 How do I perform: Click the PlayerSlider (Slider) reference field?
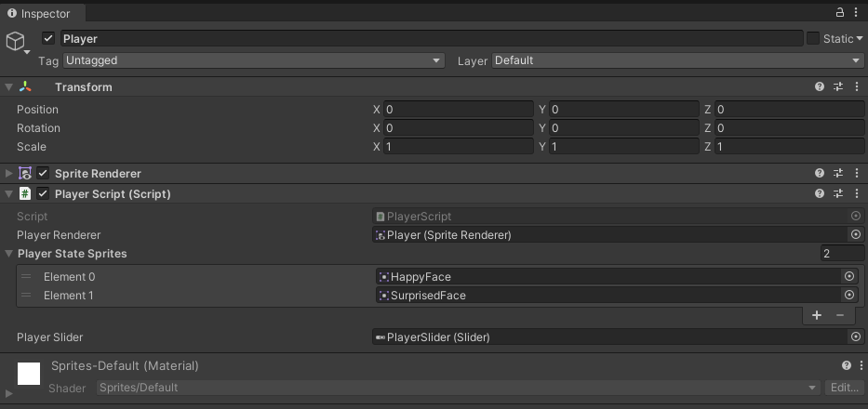coord(610,337)
